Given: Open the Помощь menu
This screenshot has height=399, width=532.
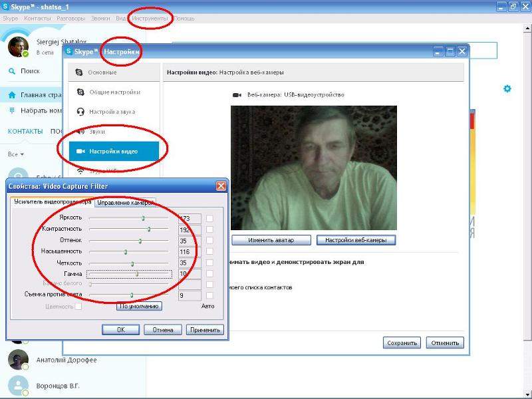Looking at the screenshot, I should [184, 19].
